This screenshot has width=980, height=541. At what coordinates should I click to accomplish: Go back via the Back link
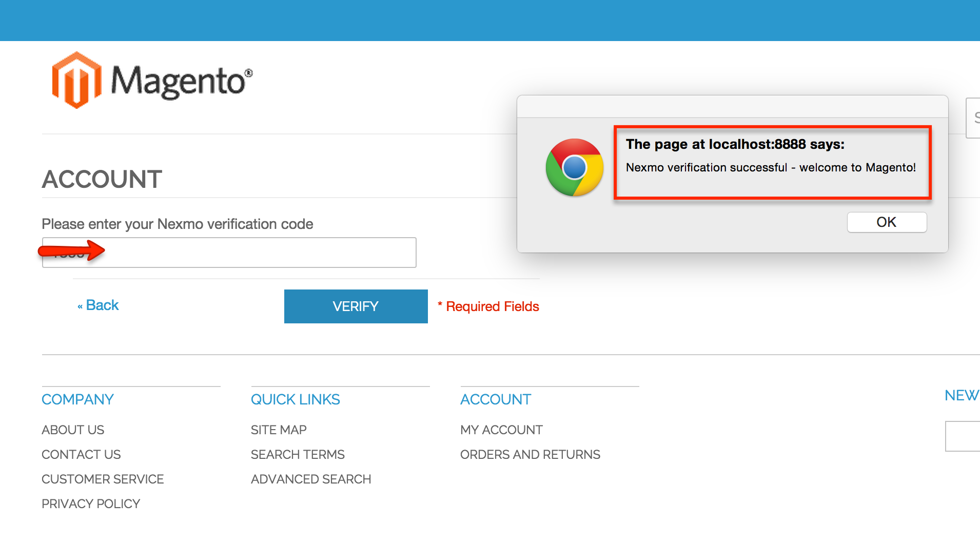(98, 305)
